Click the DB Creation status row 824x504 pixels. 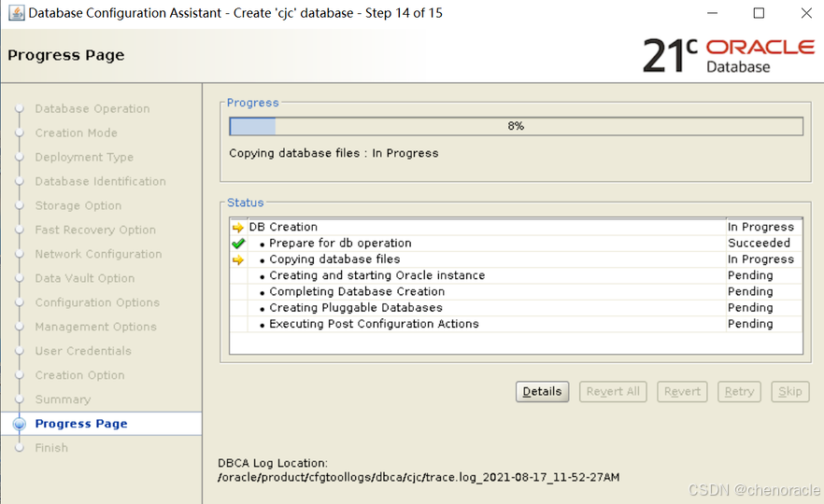pyautogui.click(x=516, y=227)
